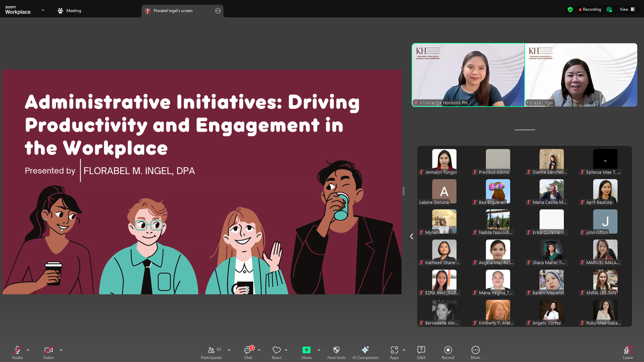
Task: Open Zoom Workplace dropdown arrow
Action: (43, 10)
